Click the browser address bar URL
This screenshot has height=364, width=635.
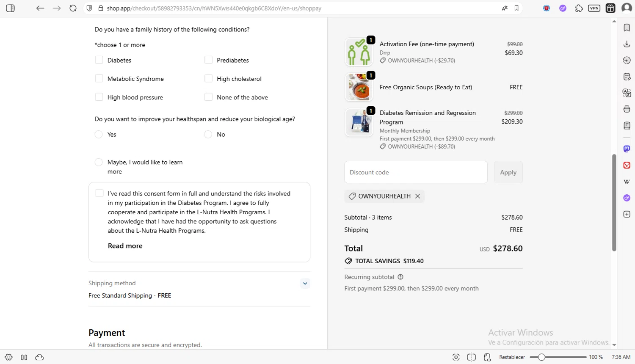[x=214, y=8]
